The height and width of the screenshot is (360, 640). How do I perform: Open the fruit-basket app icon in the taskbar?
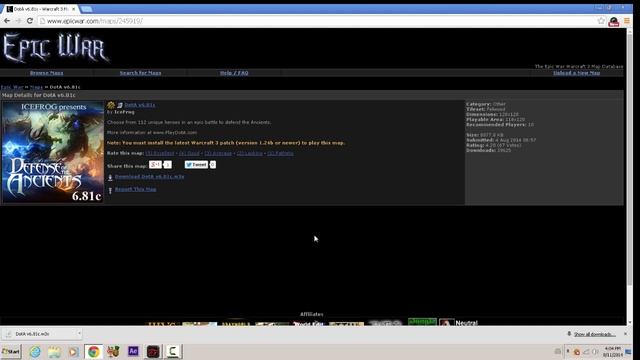point(113,351)
